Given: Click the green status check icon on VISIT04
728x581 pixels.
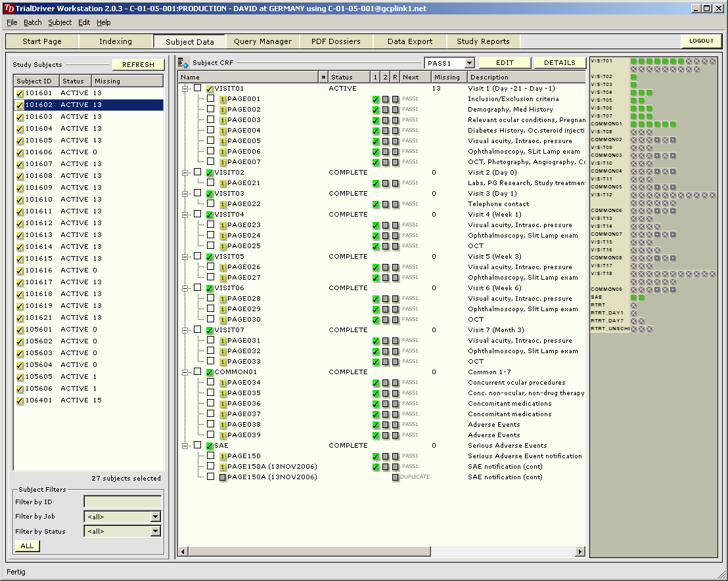Looking at the screenshot, I should pos(210,215).
